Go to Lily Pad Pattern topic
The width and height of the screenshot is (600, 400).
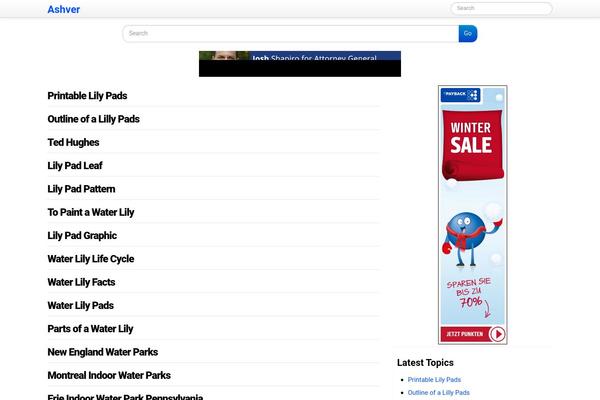[x=81, y=189]
